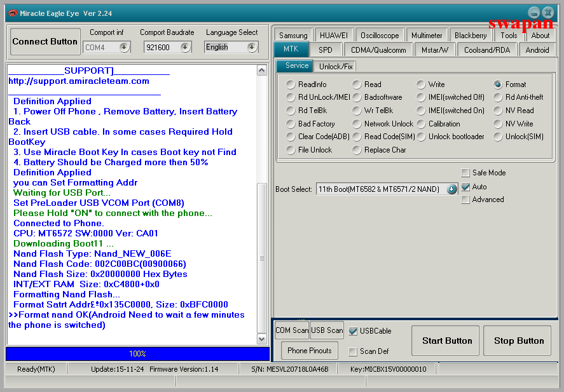Click the Stop Button
The width and height of the screenshot is (564, 392).
coord(517,341)
